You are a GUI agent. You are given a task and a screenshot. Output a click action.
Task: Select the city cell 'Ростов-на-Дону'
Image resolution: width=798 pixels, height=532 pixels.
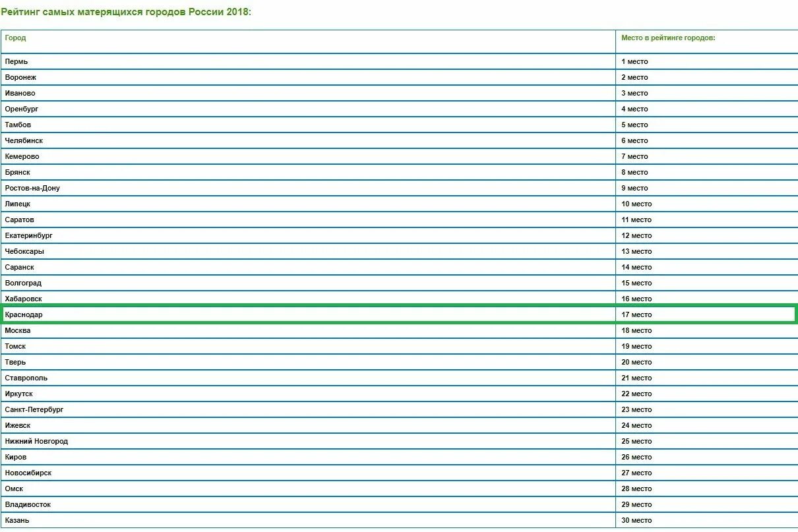tap(308, 188)
